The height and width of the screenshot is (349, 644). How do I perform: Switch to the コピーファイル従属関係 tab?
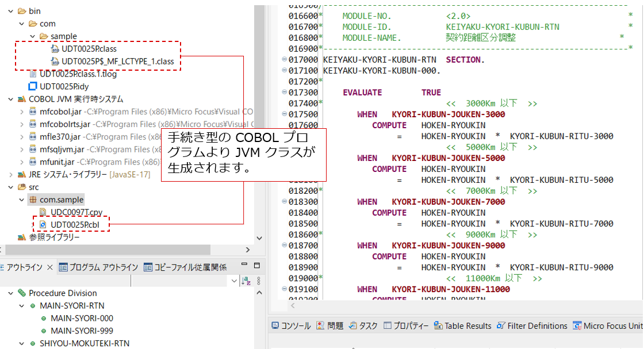click(x=185, y=267)
